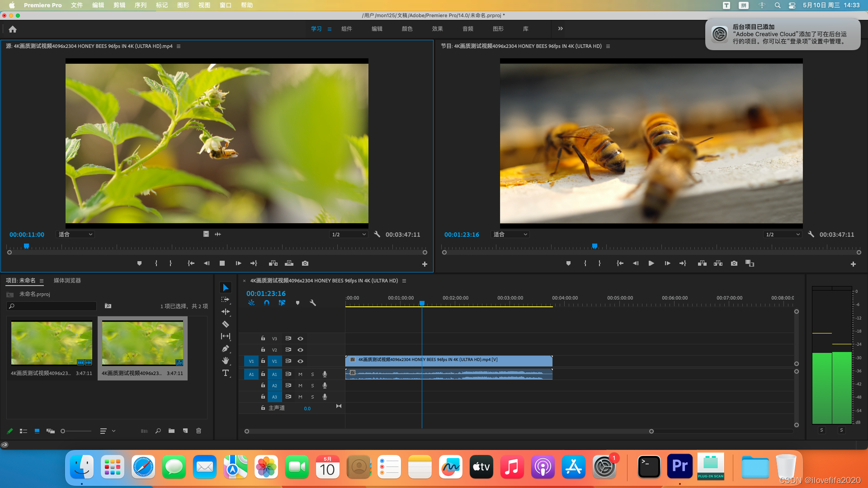868x488 pixels.
Task: Open Program monitor playback resolution 1/2 dropdown
Action: pos(783,235)
